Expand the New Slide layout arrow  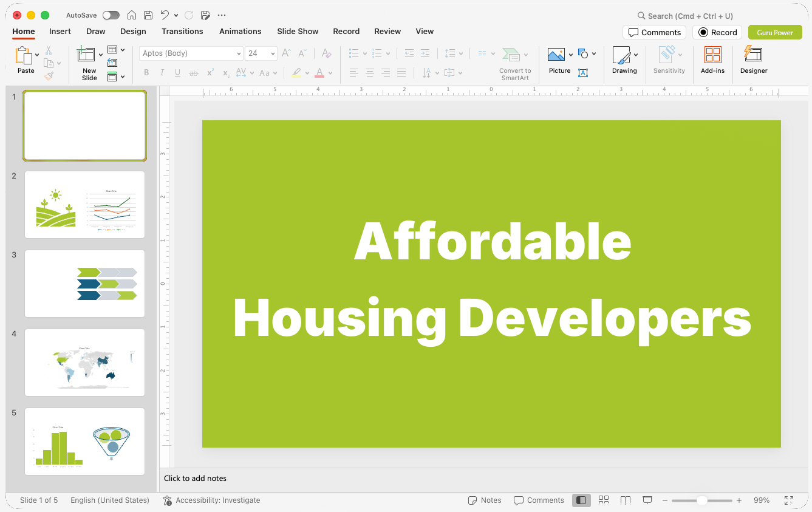(101, 55)
